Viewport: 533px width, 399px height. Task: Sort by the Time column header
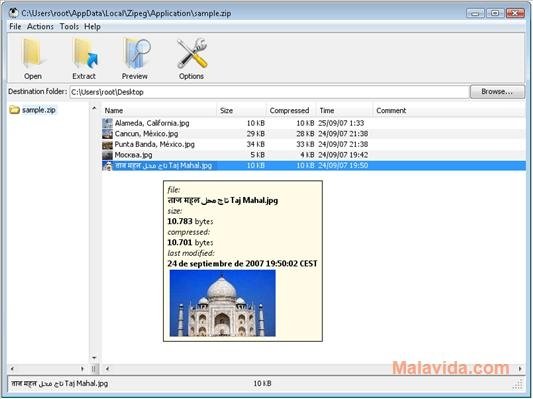pos(345,110)
